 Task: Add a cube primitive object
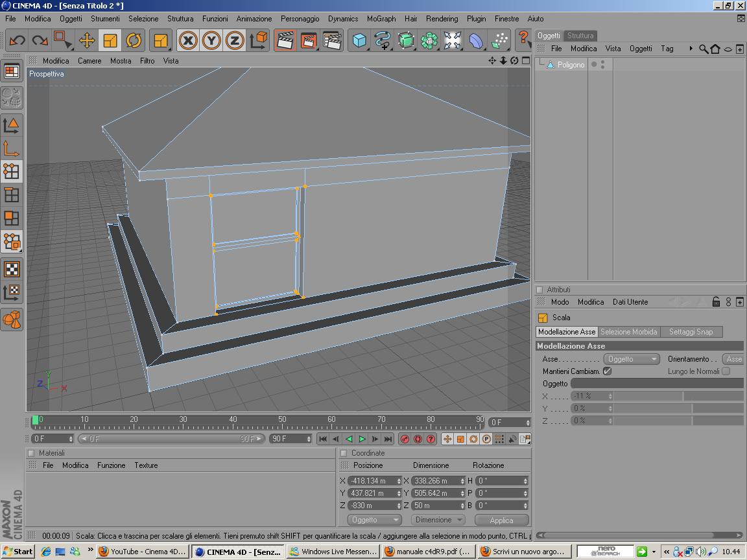point(359,40)
